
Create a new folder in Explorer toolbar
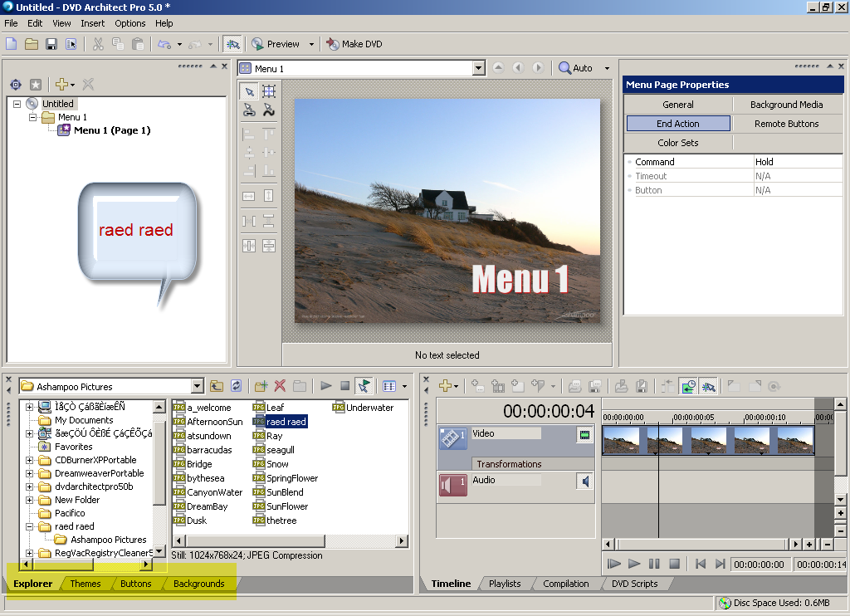(x=261, y=386)
